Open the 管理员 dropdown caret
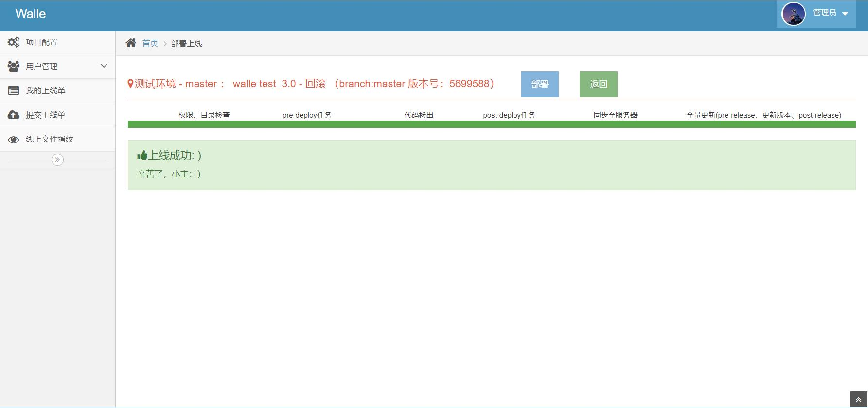This screenshot has width=868, height=408. (x=845, y=14)
